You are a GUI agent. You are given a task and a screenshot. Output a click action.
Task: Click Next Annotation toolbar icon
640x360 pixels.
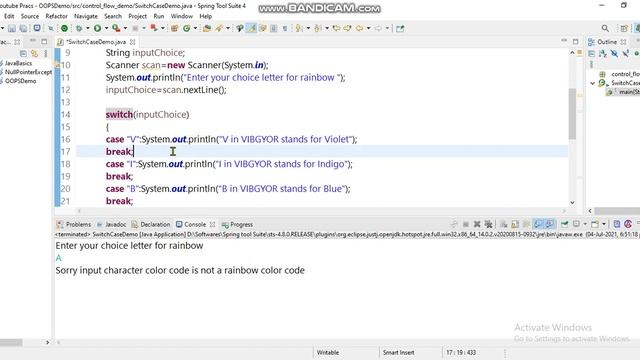click(x=300, y=28)
